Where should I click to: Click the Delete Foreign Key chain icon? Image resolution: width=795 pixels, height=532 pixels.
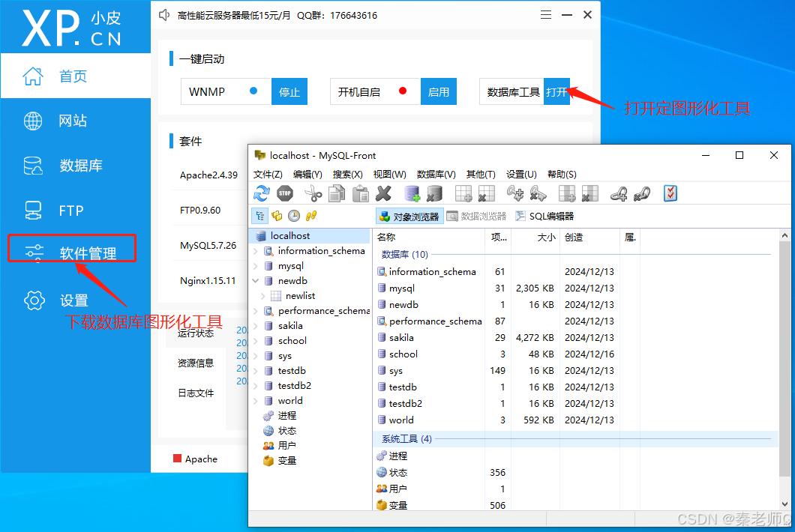(642, 193)
